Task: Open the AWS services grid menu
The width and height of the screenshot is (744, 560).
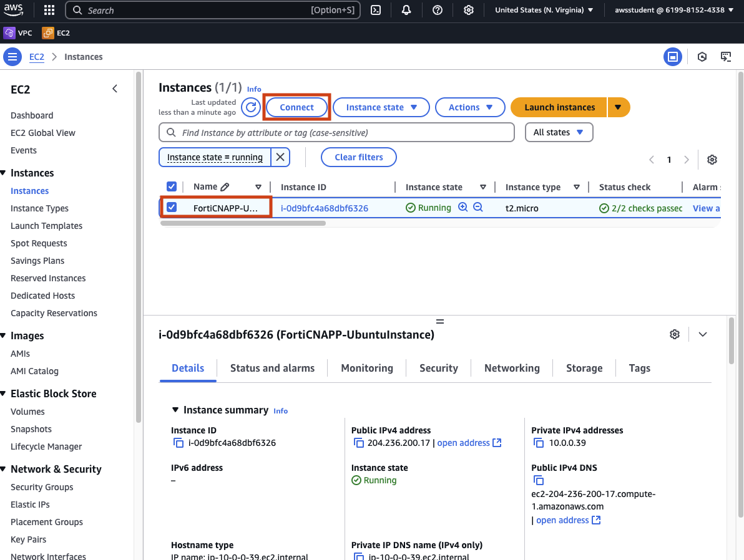Action: 49,10
